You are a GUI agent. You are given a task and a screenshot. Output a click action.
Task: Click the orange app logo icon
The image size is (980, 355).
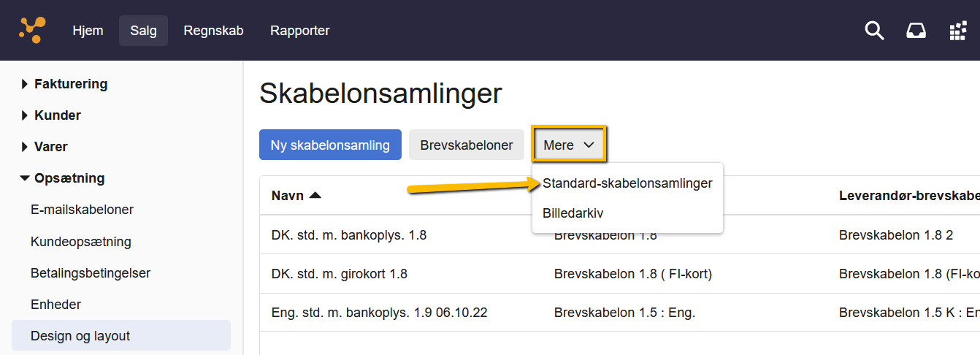(x=32, y=30)
